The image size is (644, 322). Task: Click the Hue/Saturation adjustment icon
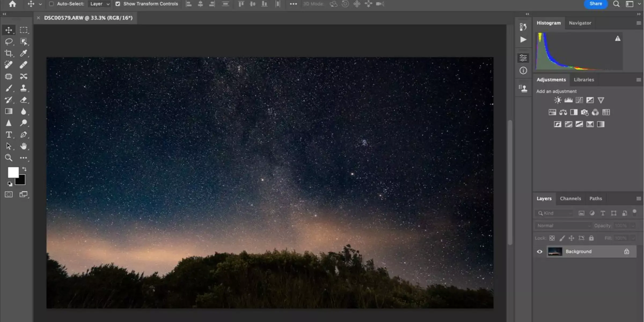(552, 112)
